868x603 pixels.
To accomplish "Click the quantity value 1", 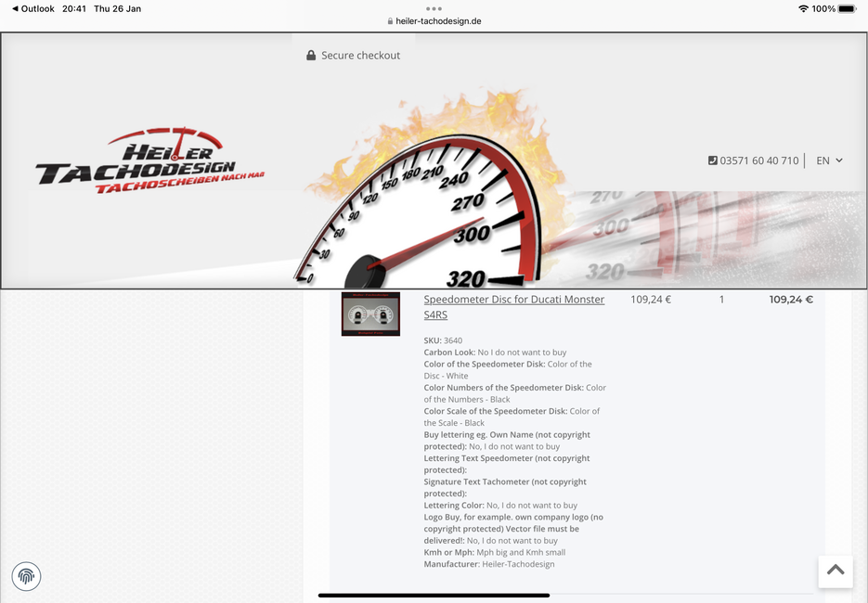I will (721, 300).
